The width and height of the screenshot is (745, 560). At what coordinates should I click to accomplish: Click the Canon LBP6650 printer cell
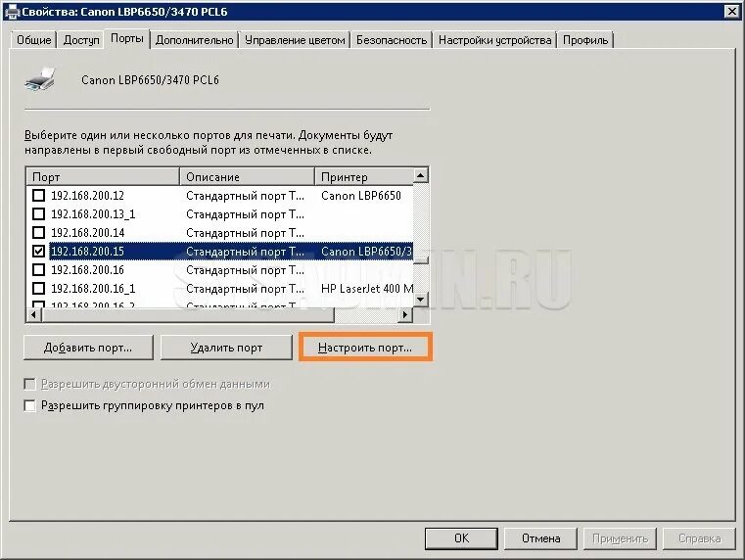point(361,195)
